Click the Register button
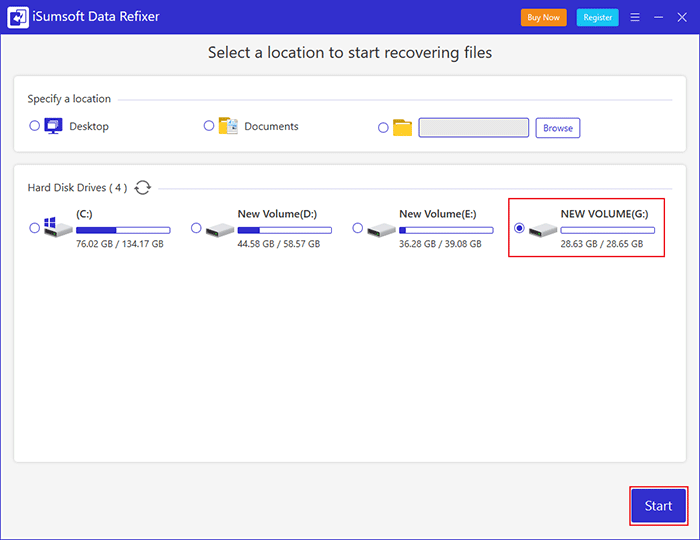The image size is (700, 540). coord(598,17)
